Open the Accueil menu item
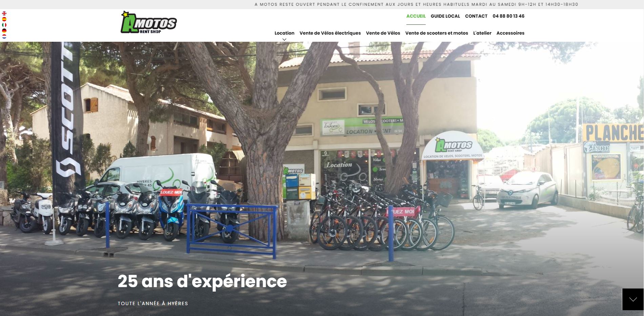 (416, 16)
